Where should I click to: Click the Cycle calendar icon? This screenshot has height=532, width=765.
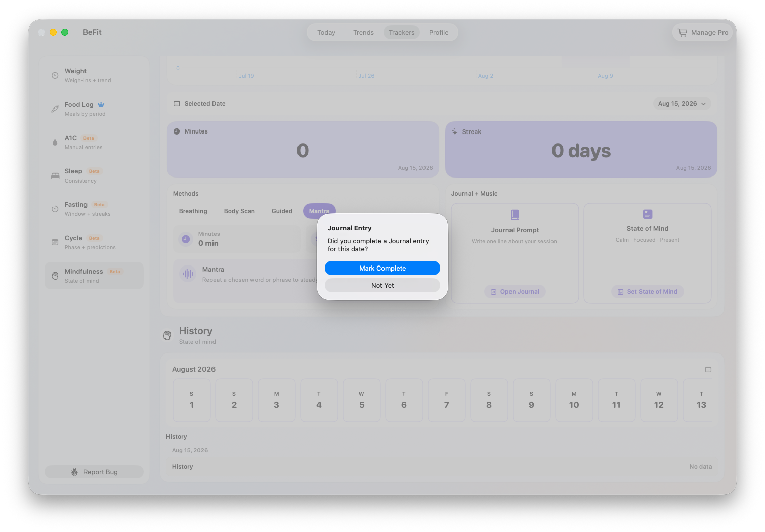[55, 242]
